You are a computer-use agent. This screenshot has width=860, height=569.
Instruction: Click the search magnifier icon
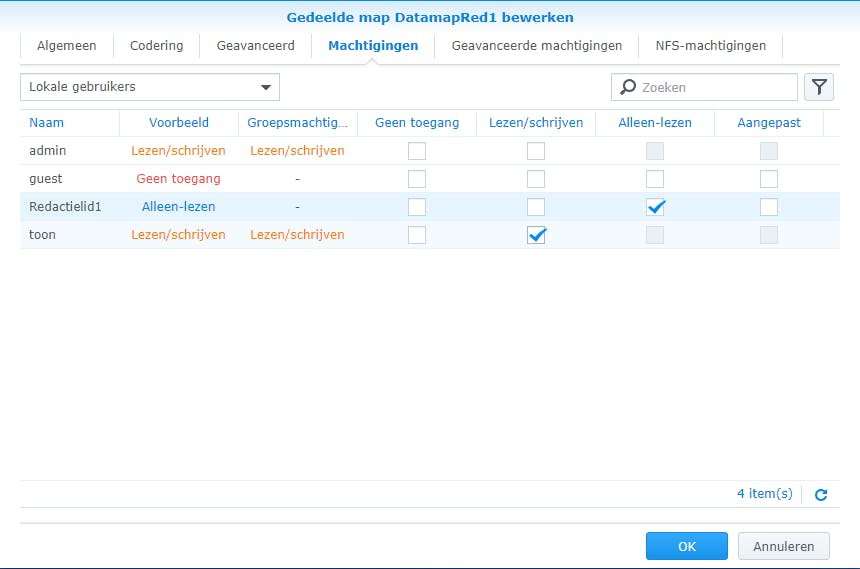[628, 87]
